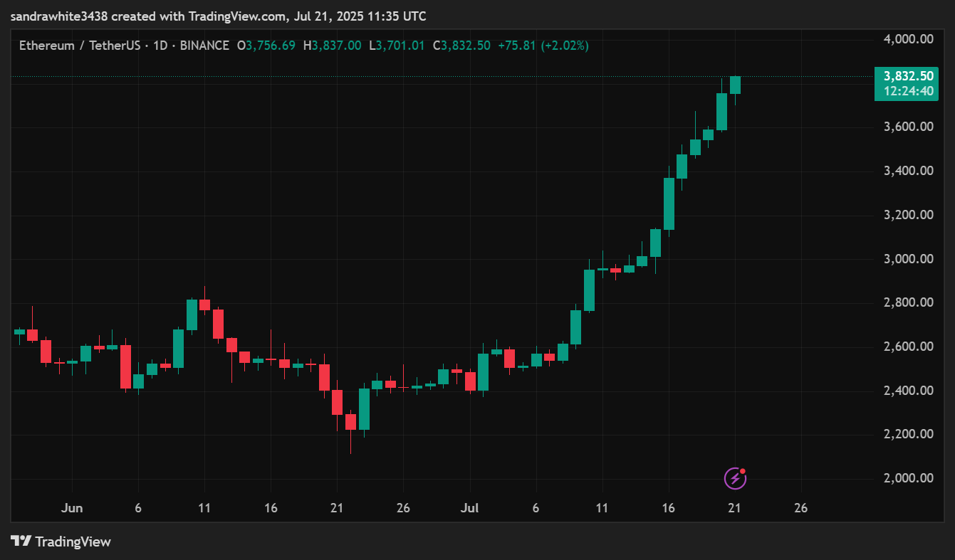The height and width of the screenshot is (560, 955).
Task: Click the Ethereum / TetherUS symbol title
Action: (x=80, y=46)
